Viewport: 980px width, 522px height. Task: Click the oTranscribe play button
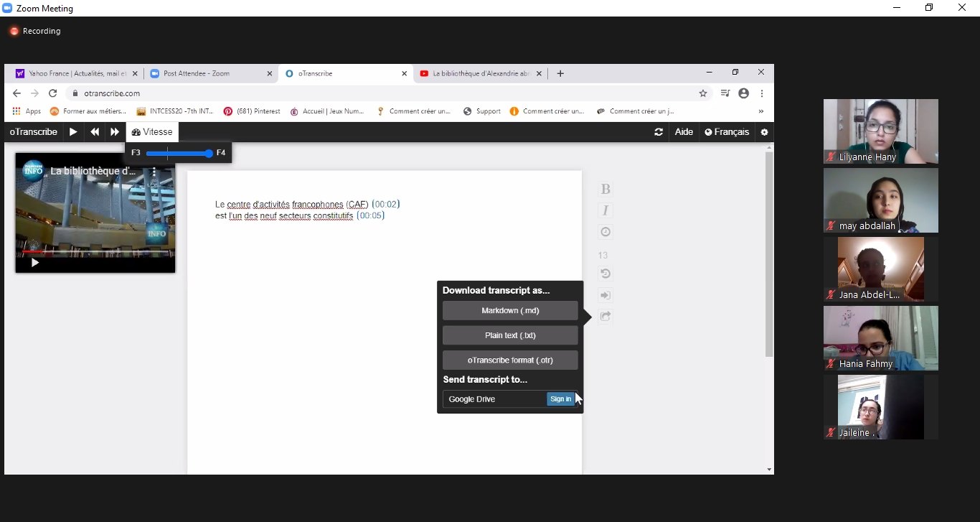pos(73,132)
